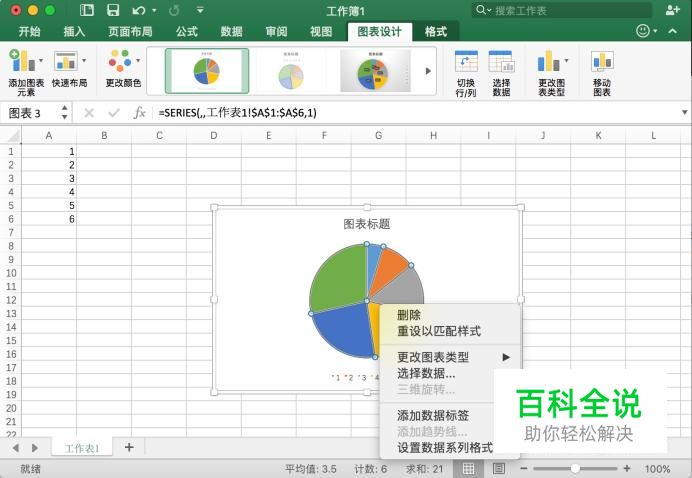Open the sidebar panel icon in title bar

(x=87, y=10)
